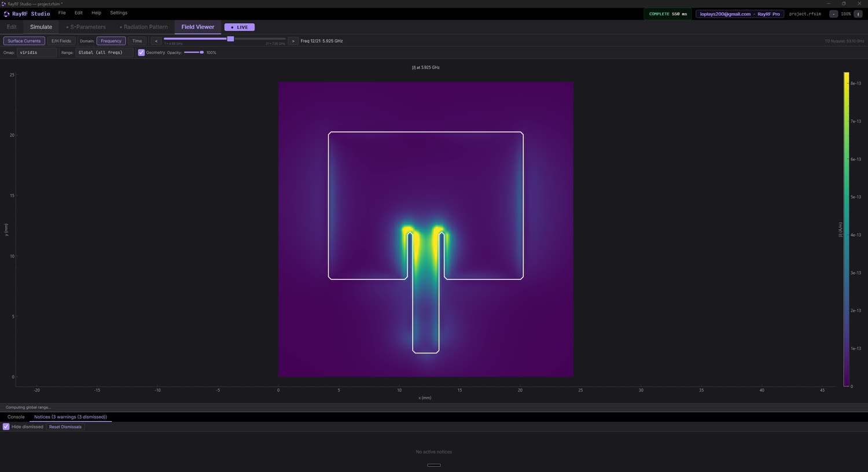The width and height of the screenshot is (868, 472).
Task: Show the Console tab
Action: 16,417
